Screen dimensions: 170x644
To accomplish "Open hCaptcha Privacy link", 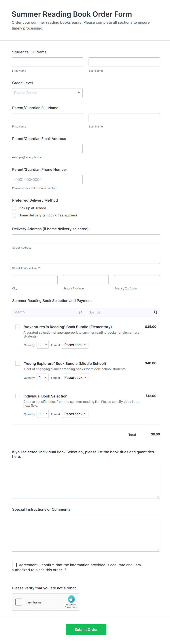I will point(68,607).
